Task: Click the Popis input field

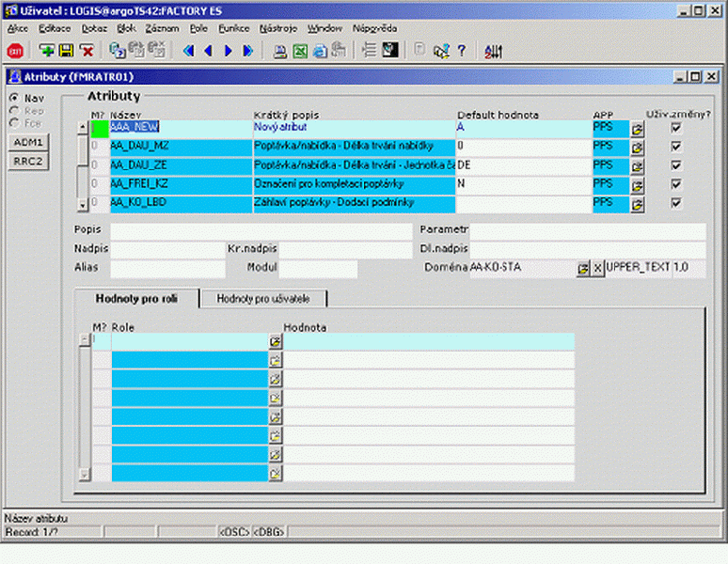Action: (x=261, y=230)
